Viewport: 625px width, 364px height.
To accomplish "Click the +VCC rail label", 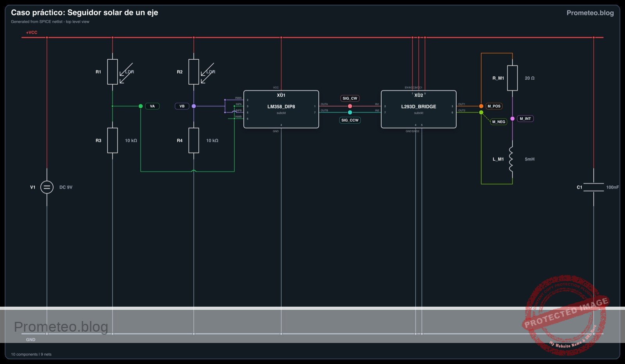I will point(32,32).
